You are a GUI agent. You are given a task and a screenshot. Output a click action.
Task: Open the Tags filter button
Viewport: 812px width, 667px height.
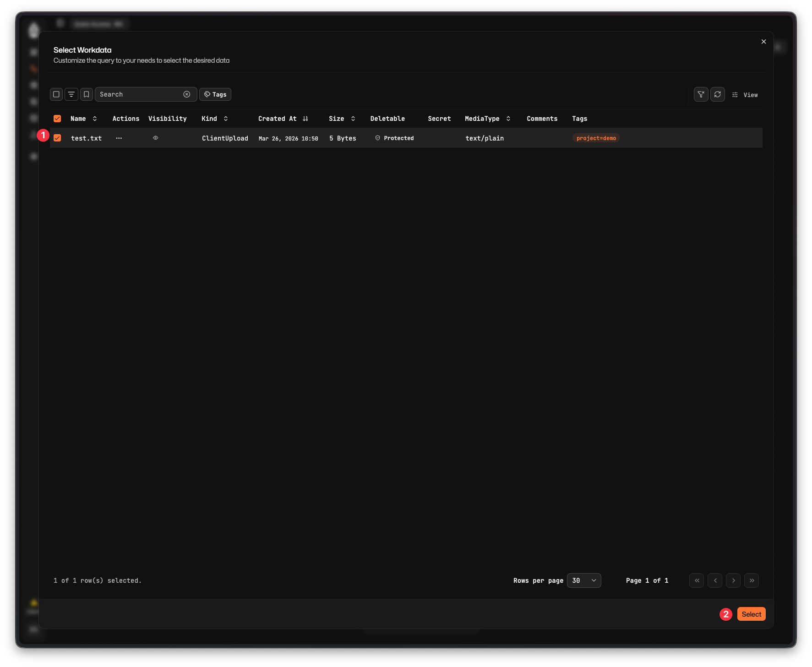[x=215, y=94]
